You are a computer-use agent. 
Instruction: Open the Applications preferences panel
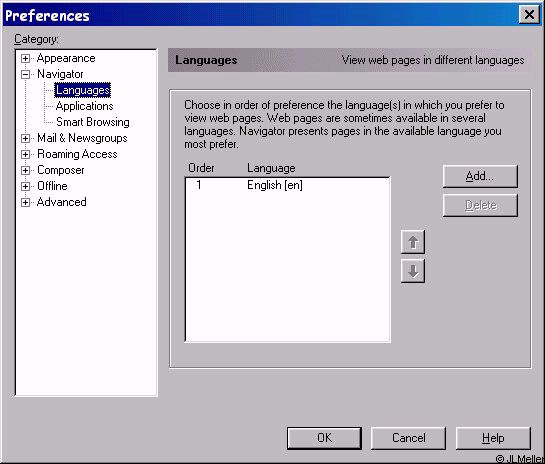[x=84, y=106]
